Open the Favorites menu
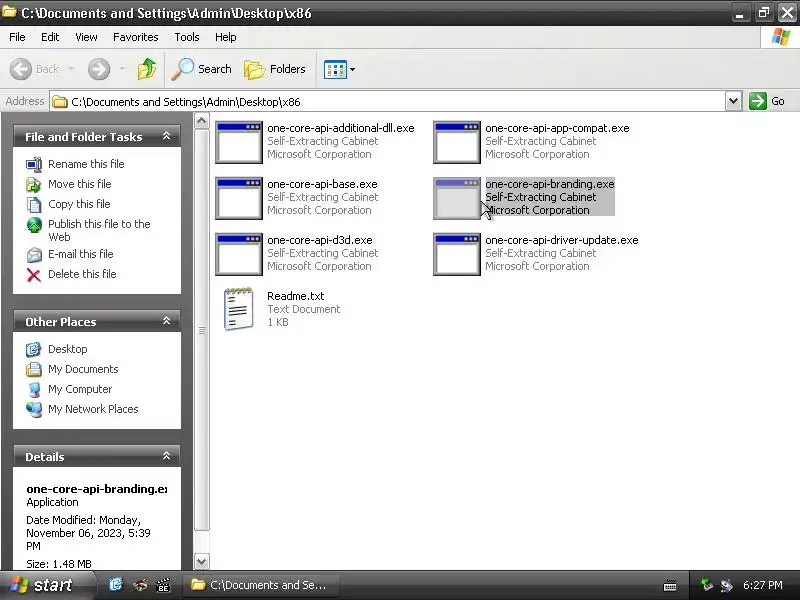This screenshot has width=800, height=600. tap(136, 37)
